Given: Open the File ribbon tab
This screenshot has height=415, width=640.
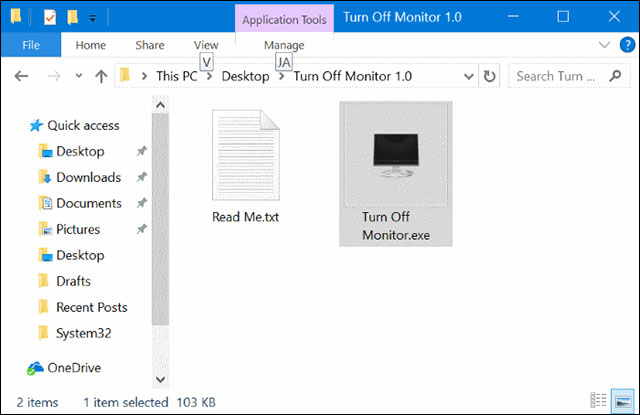Looking at the screenshot, I should click(31, 45).
